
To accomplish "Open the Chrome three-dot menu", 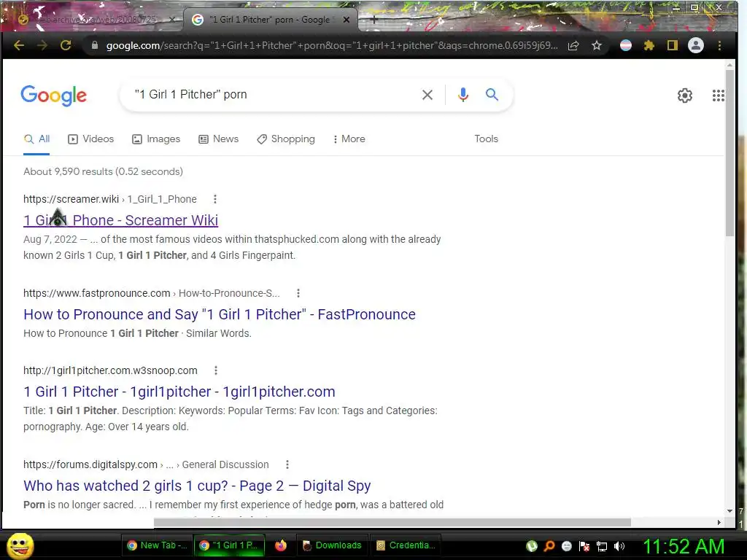I will click(719, 45).
